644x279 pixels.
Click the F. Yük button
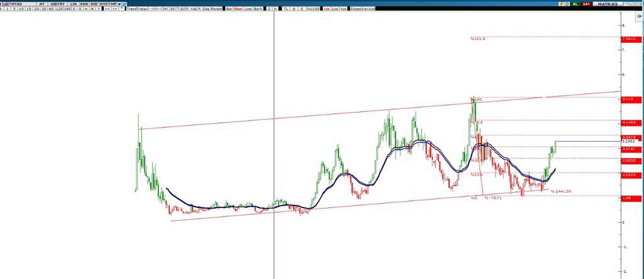tap(191, 9)
